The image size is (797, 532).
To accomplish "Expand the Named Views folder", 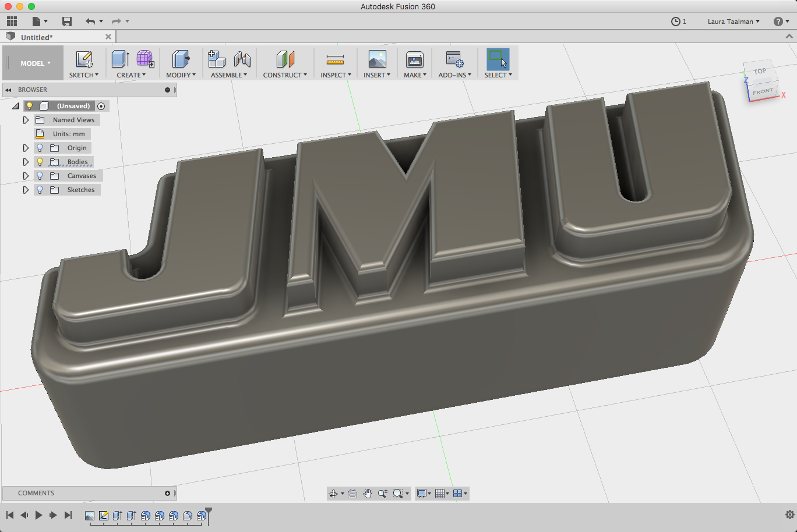I will pos(26,120).
